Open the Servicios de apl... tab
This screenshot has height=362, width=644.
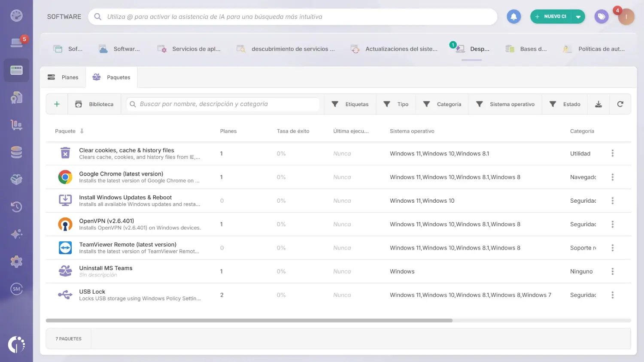[x=189, y=49]
